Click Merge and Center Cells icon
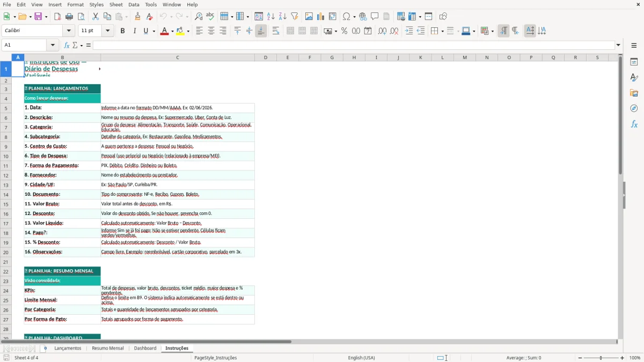The height and width of the screenshot is (362, 644). click(290, 31)
